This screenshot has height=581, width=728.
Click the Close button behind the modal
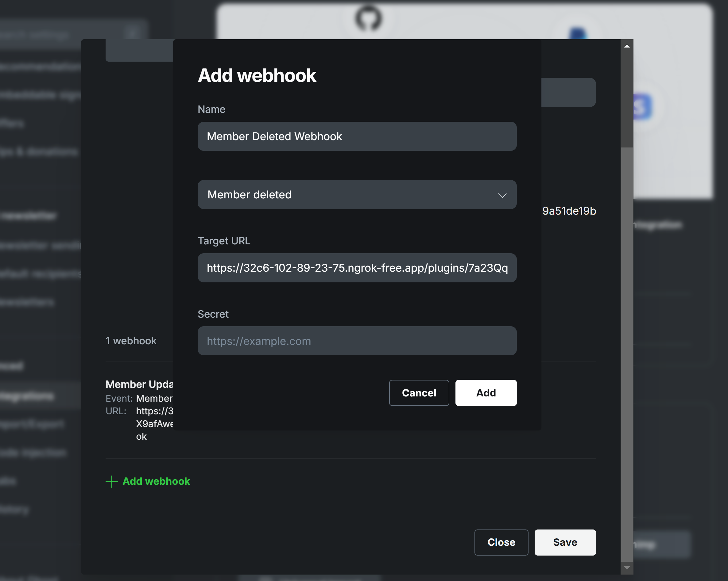pos(501,542)
